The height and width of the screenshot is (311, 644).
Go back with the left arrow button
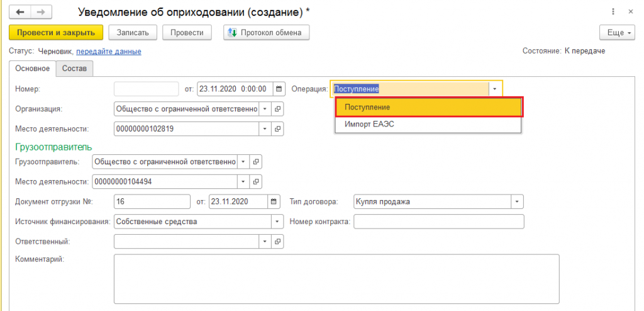tap(20, 13)
